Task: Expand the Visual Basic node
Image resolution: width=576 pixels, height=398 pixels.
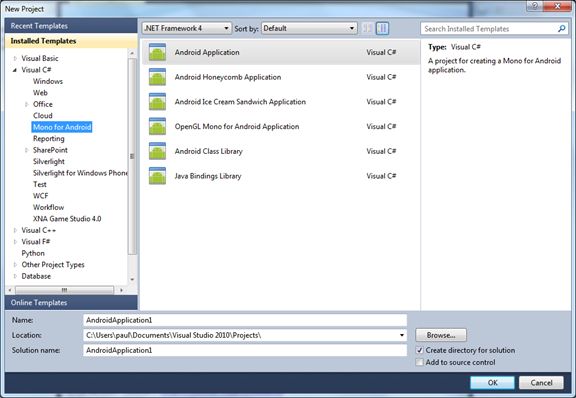Action: coord(15,58)
